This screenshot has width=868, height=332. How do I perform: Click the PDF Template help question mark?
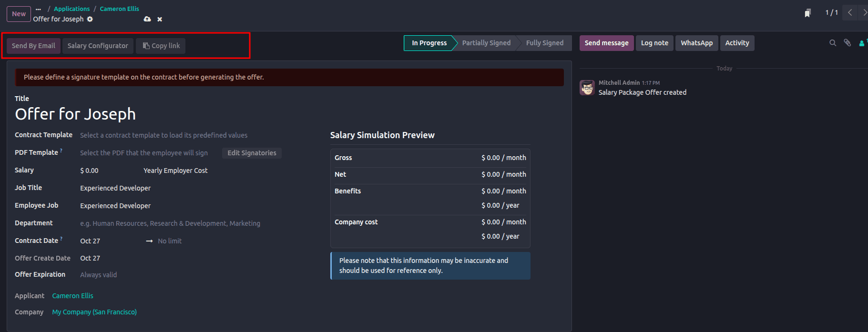(61, 151)
